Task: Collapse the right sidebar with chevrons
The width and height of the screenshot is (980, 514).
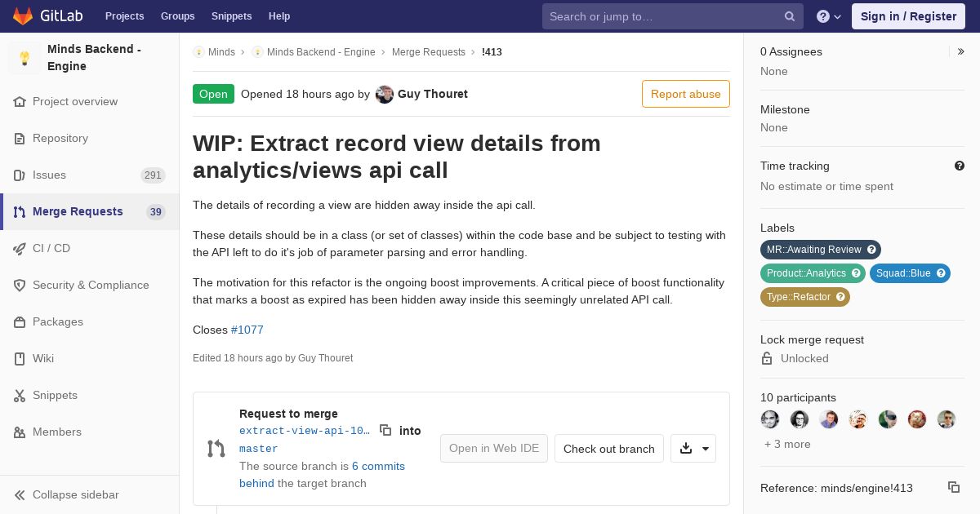Action: coord(961,51)
